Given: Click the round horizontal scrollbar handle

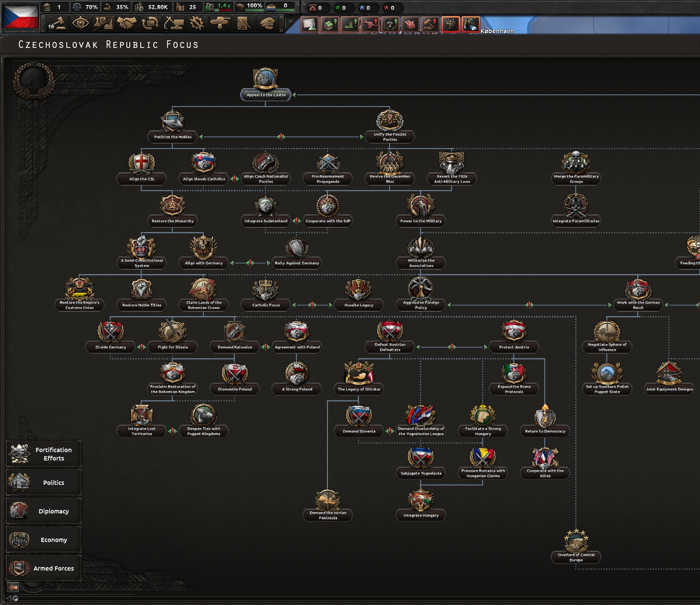Looking at the screenshot, I should click(16, 599).
